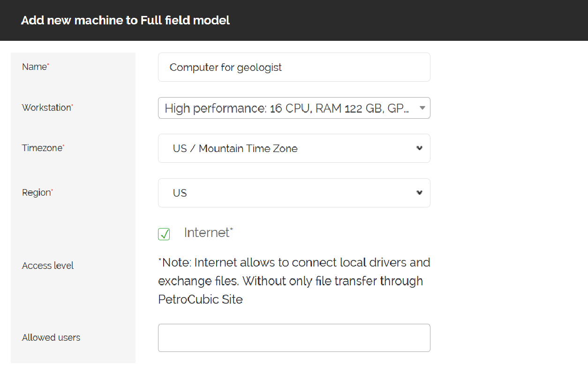Click the Name input field
The height and width of the screenshot is (374, 588).
(x=294, y=67)
